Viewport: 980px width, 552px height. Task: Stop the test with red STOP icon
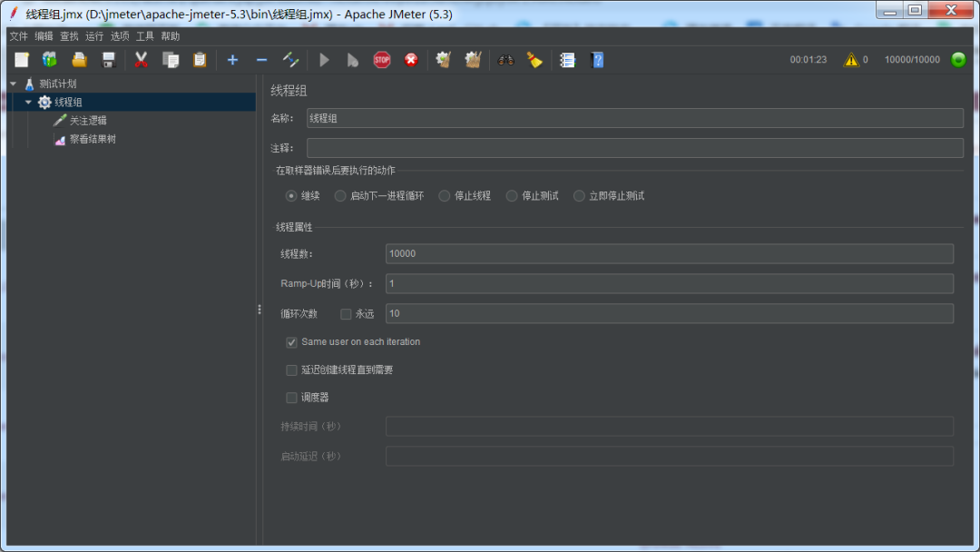coord(382,60)
